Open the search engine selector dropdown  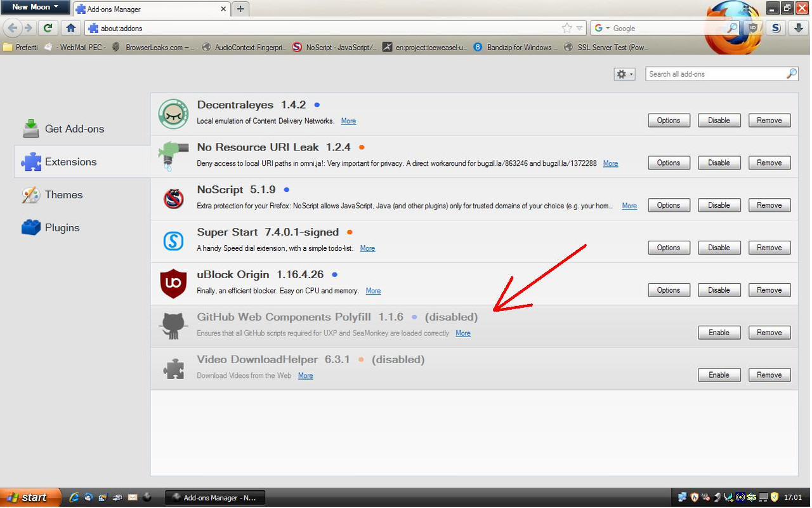tap(601, 28)
